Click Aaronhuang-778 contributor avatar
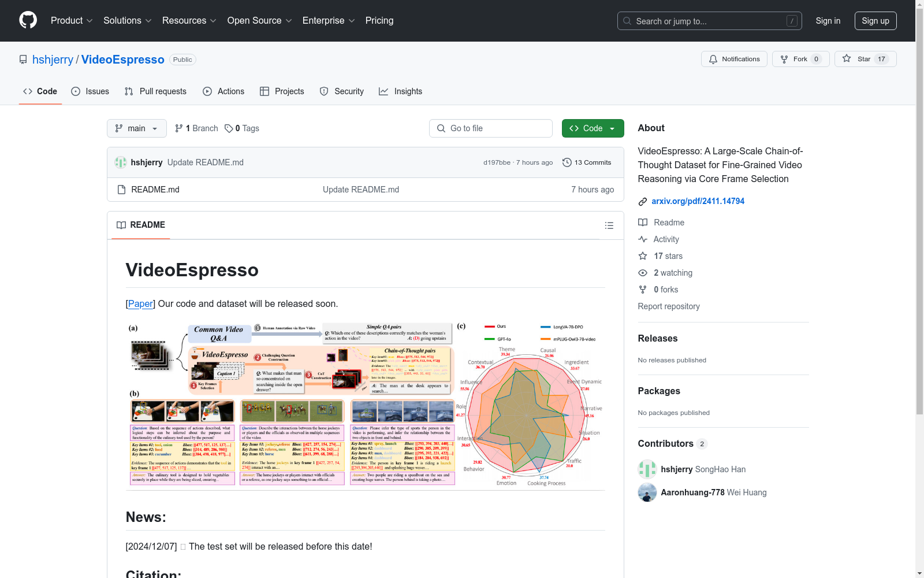Viewport: 924px width, 578px height. (x=647, y=492)
